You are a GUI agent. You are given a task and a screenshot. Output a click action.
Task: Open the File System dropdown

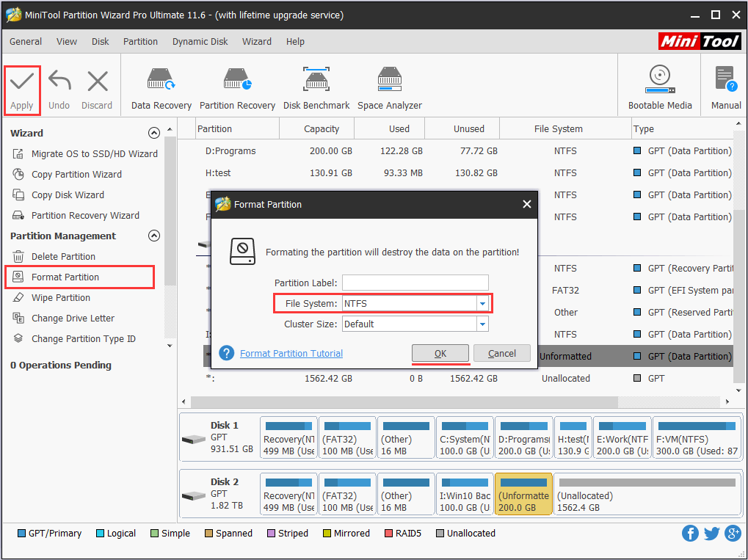click(482, 303)
